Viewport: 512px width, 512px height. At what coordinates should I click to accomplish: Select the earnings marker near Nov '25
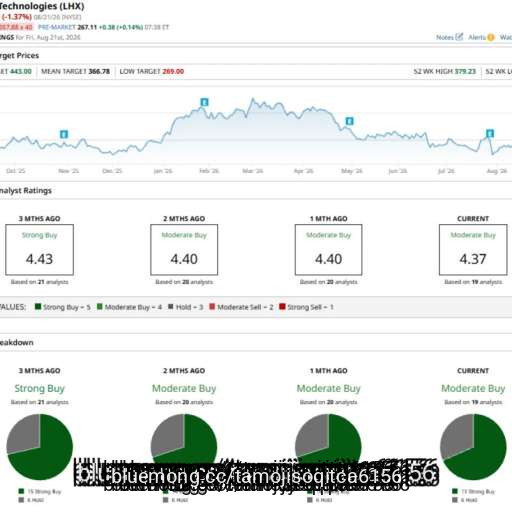coord(64,134)
